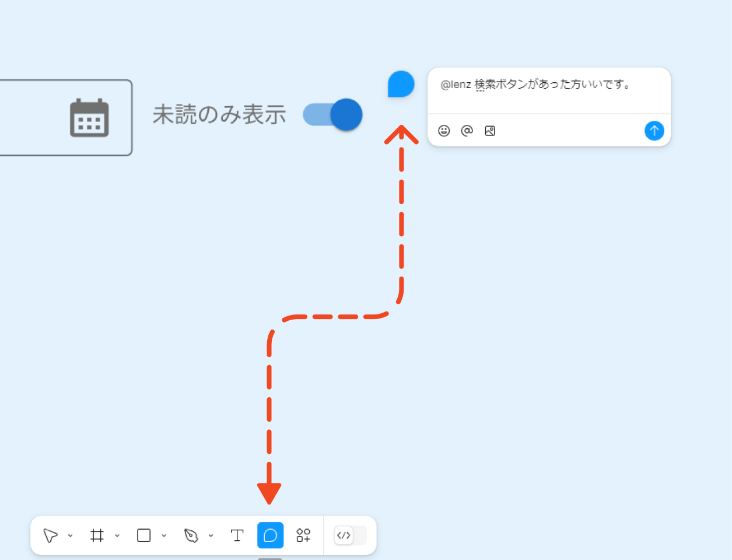Open shape tools dropdown chevron
Viewport: 732px width, 560px height.
(x=164, y=535)
